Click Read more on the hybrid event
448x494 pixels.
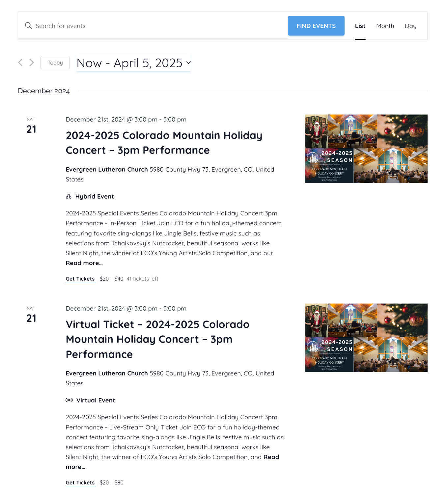(84, 263)
